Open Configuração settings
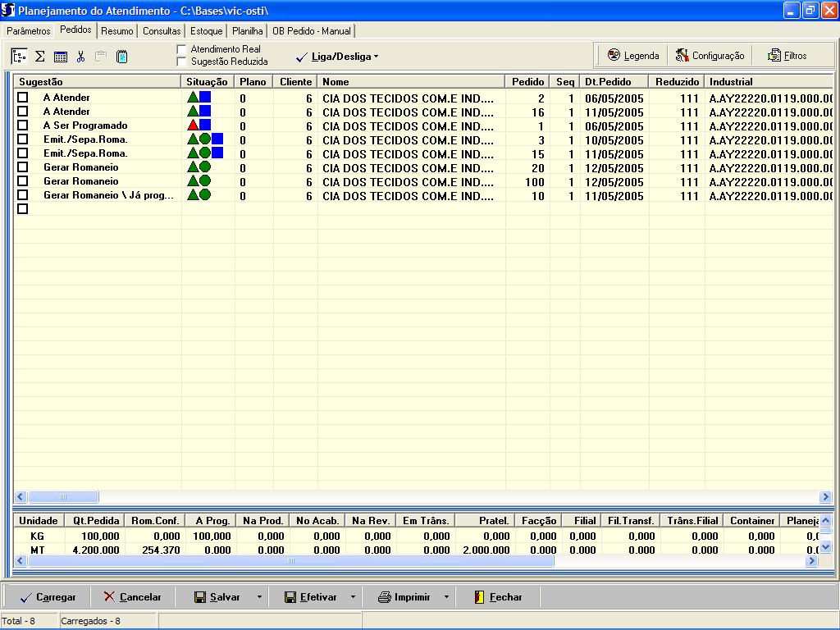This screenshot has width=840, height=630. click(710, 56)
